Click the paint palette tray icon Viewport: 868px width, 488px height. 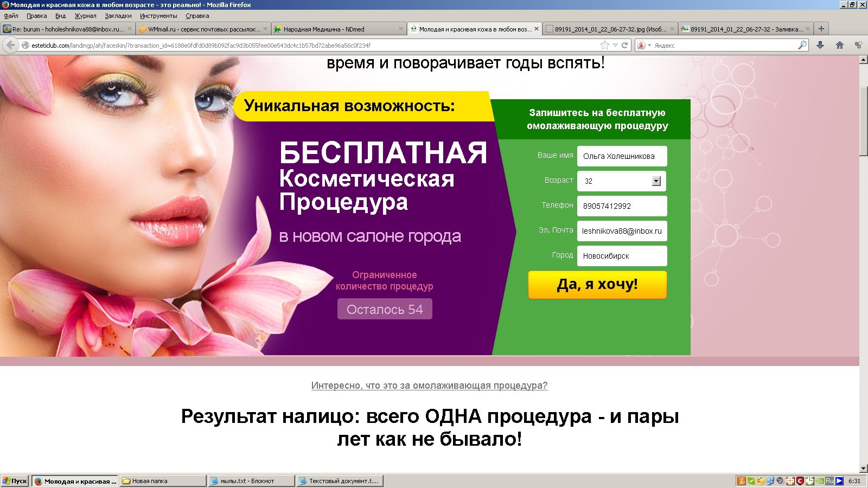click(x=761, y=481)
